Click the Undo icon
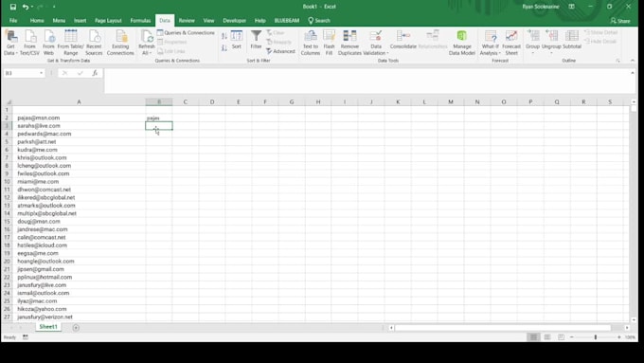644x363 pixels. (26, 7)
